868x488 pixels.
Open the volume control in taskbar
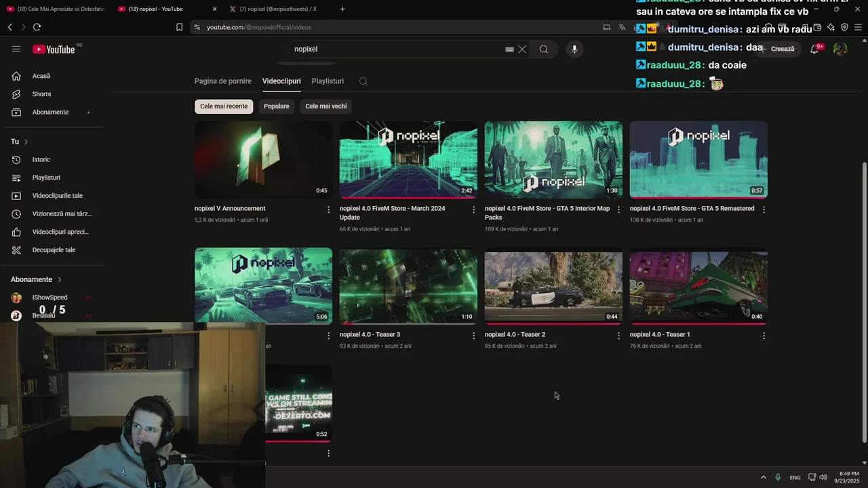tap(823, 477)
